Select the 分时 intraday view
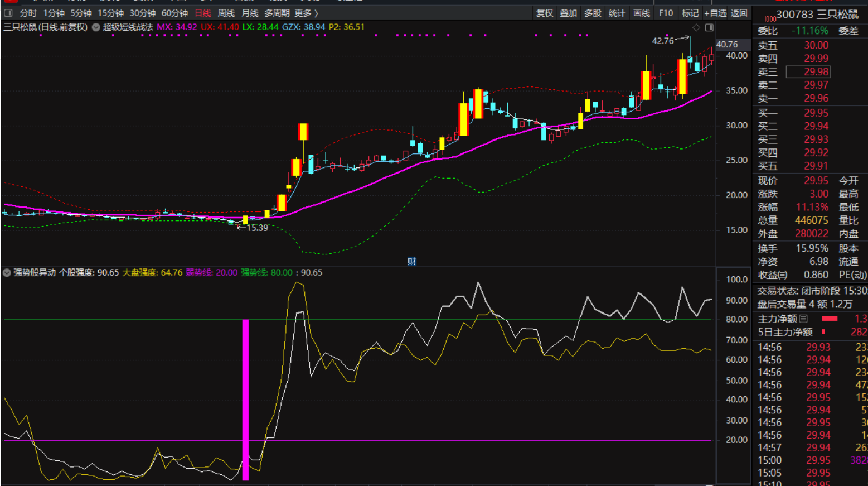Viewport: 868px width, 486px height. 28,13
